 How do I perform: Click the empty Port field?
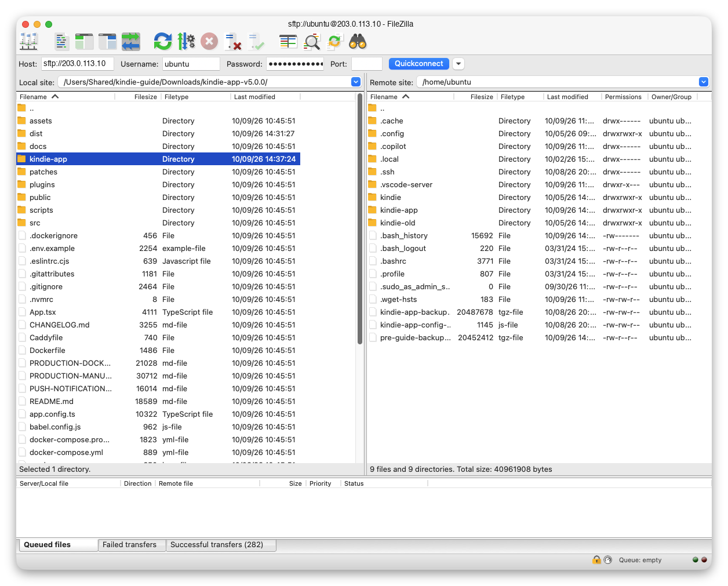pos(366,64)
